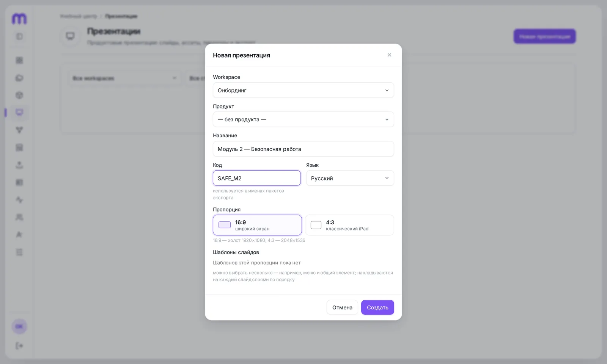Open the user avatar in sidebar bottom
This screenshot has width=607, height=364.
point(19,326)
